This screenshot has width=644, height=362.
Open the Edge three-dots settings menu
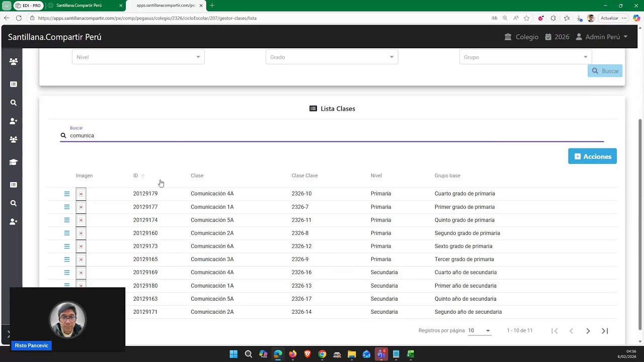click(x=624, y=18)
